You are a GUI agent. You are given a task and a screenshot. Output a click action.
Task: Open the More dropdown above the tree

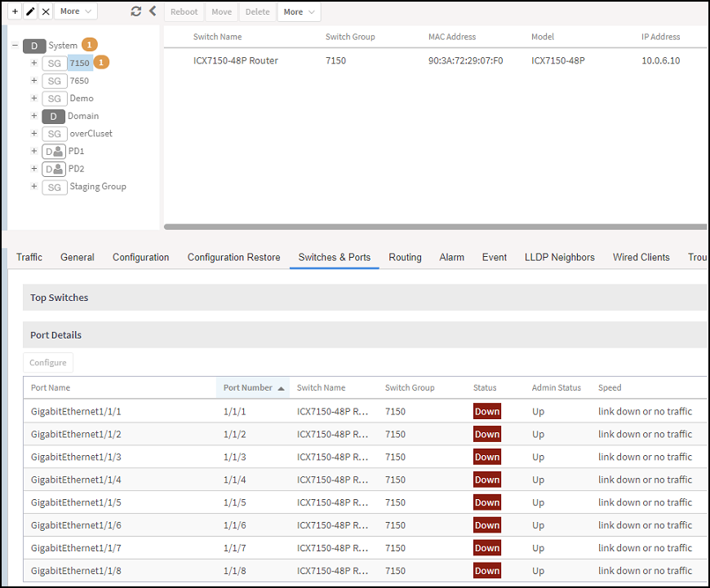tap(76, 11)
